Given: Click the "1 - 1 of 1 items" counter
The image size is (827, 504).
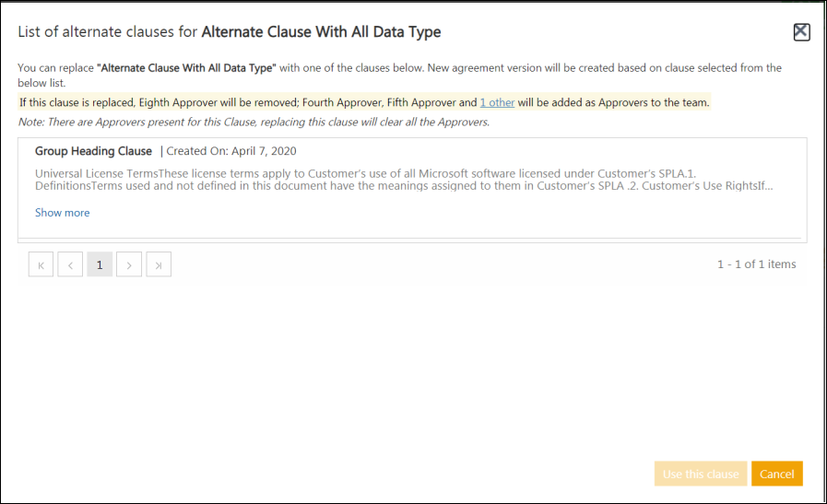Looking at the screenshot, I should coord(756,264).
